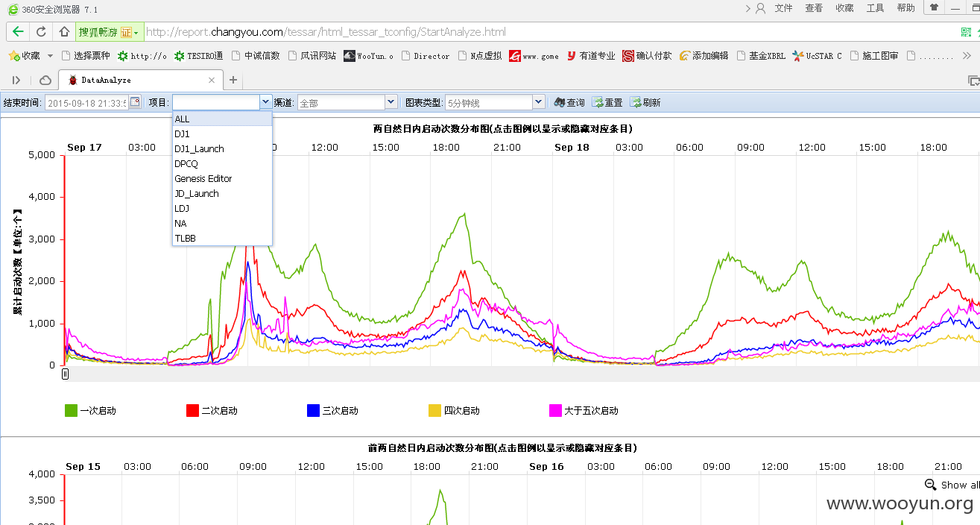
Task: Click Show all zoom button on lower chart
Action: tap(952, 485)
